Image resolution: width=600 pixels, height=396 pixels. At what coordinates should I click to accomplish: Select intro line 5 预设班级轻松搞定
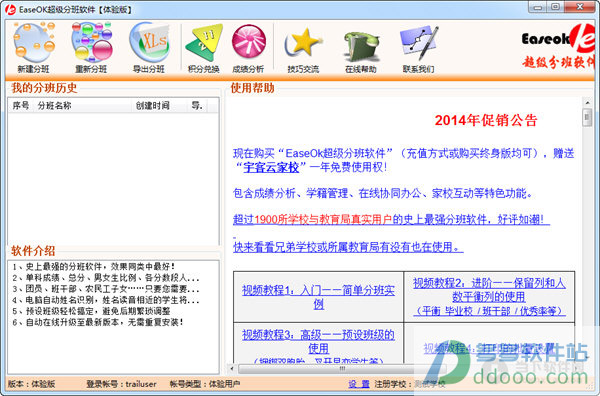91,311
